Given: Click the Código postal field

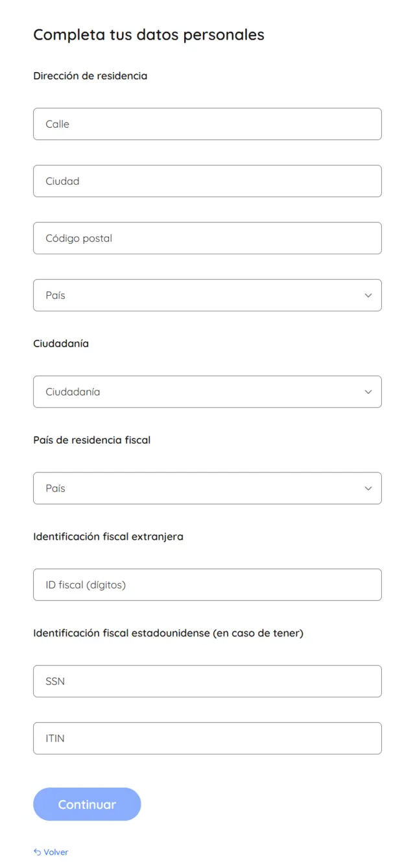Looking at the screenshot, I should [x=207, y=238].
